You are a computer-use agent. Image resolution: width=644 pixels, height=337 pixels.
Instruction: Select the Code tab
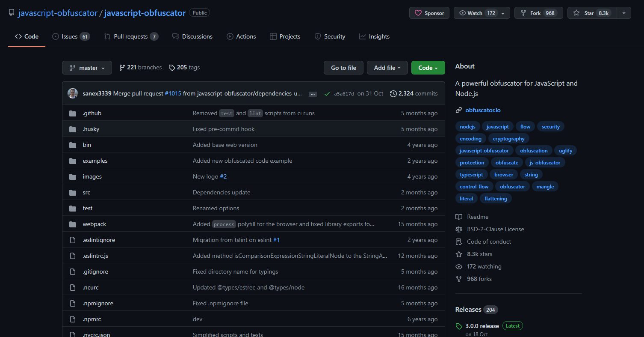point(27,36)
